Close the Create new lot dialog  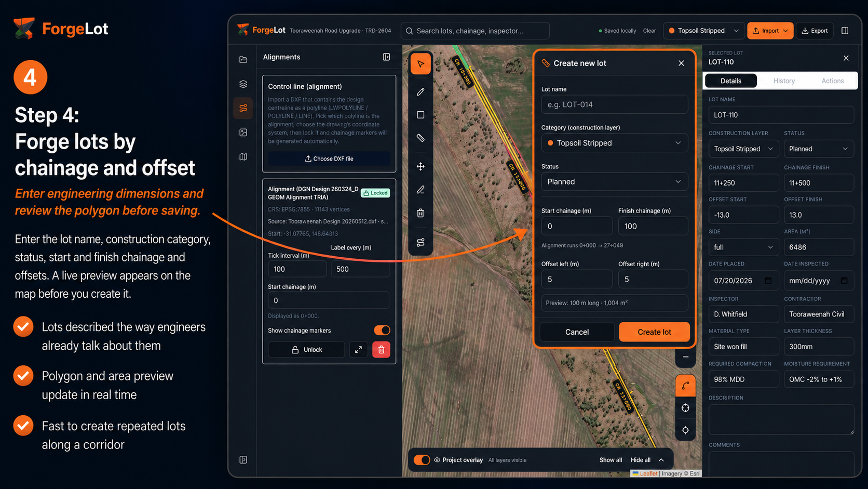coord(681,63)
